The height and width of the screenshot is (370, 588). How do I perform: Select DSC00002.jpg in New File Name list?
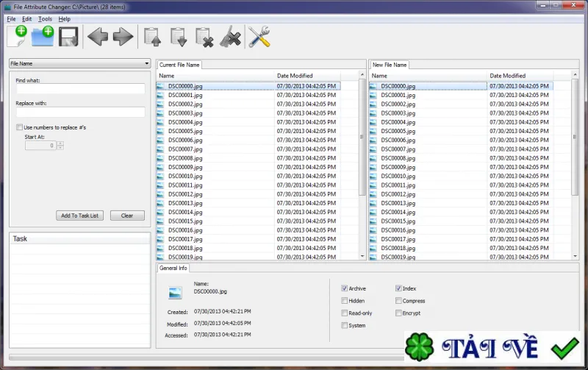coord(462,104)
